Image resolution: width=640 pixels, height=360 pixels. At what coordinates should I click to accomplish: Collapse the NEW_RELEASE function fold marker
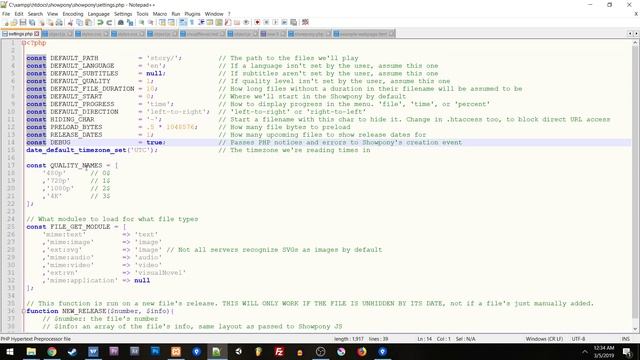[24, 311]
